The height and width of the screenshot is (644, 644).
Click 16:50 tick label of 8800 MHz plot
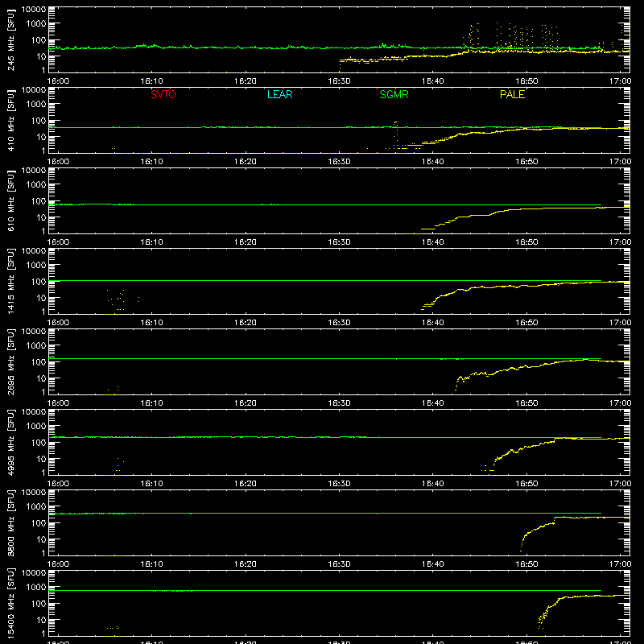coord(526,564)
